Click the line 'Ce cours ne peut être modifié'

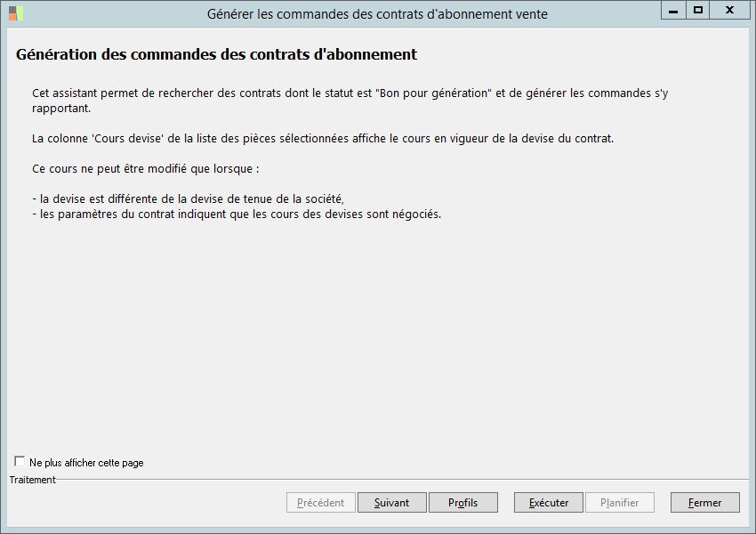(x=145, y=169)
